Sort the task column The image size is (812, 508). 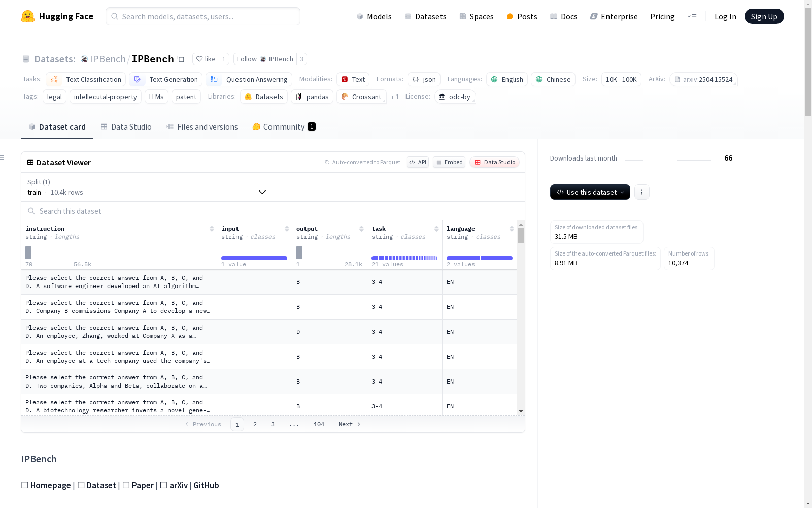436,229
